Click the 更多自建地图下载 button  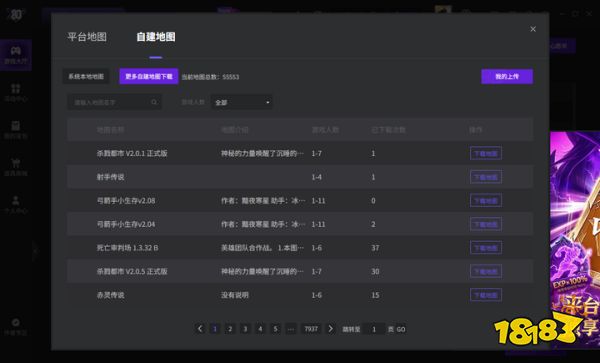click(x=149, y=77)
